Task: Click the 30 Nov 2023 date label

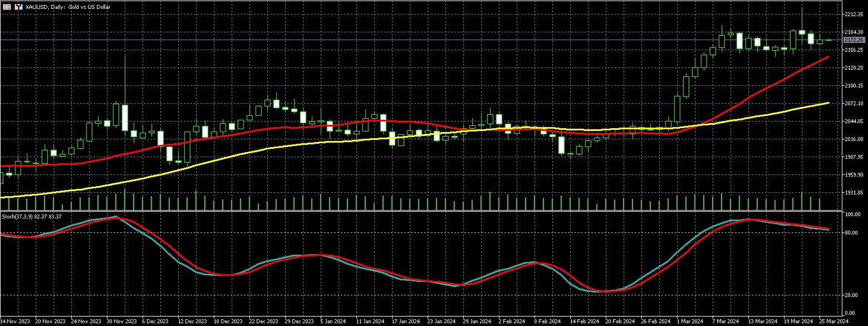Action: (x=120, y=322)
